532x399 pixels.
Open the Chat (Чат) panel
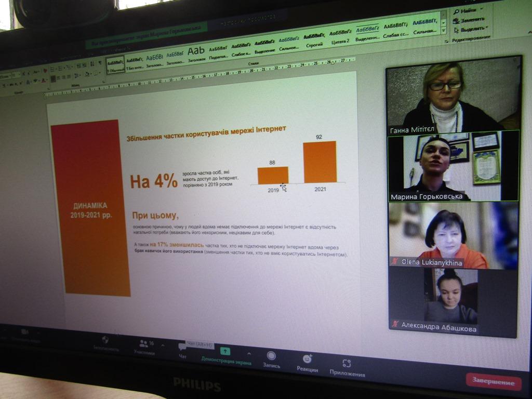[x=182, y=351]
